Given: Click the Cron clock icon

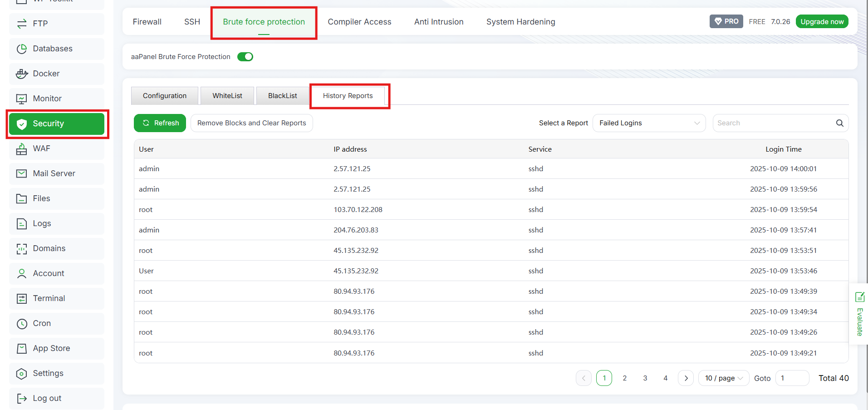Looking at the screenshot, I should (21, 323).
